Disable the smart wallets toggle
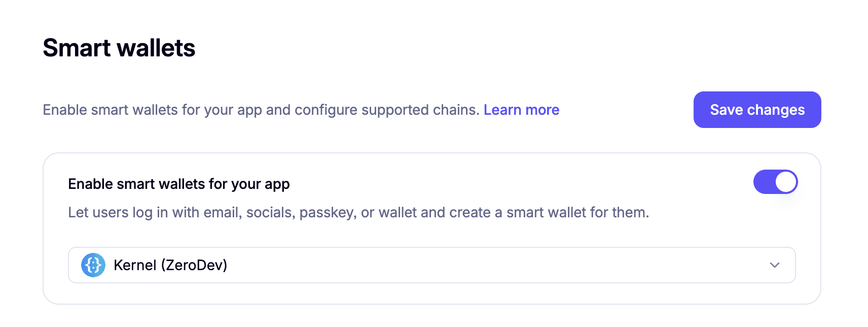This screenshot has width=868, height=327. (775, 182)
